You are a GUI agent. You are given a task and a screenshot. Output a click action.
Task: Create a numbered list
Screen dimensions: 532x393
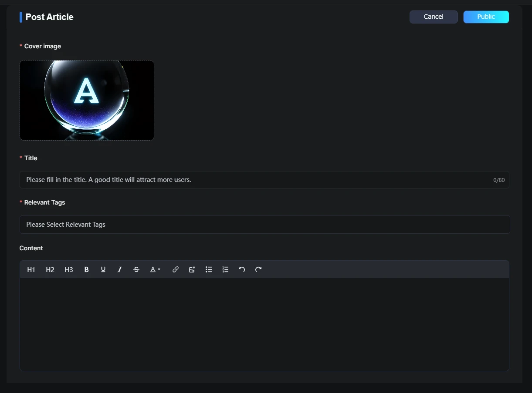[225, 270]
